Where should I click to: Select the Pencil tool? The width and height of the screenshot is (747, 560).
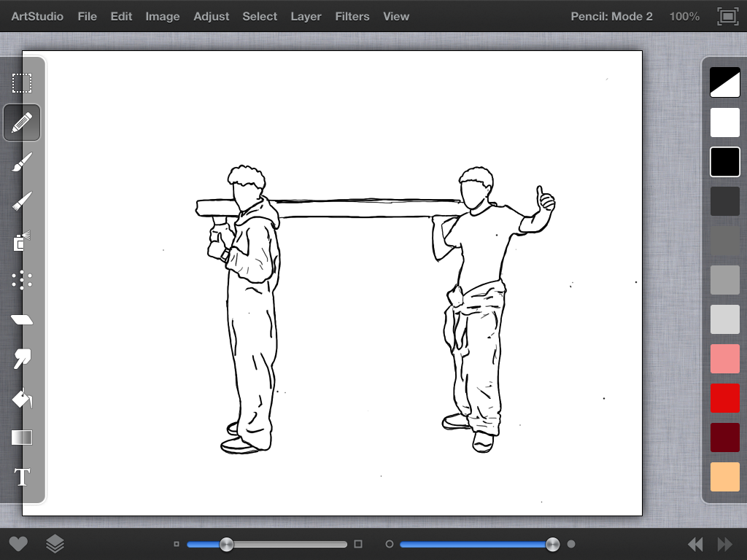22,122
